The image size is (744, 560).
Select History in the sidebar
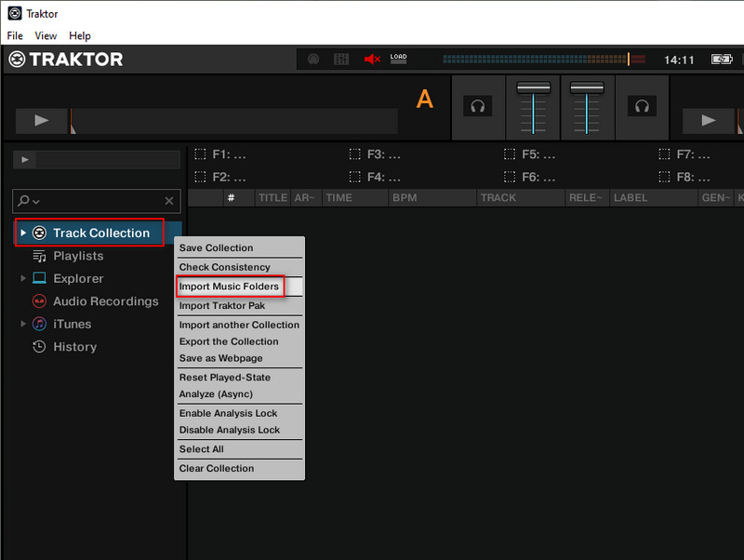[74, 347]
